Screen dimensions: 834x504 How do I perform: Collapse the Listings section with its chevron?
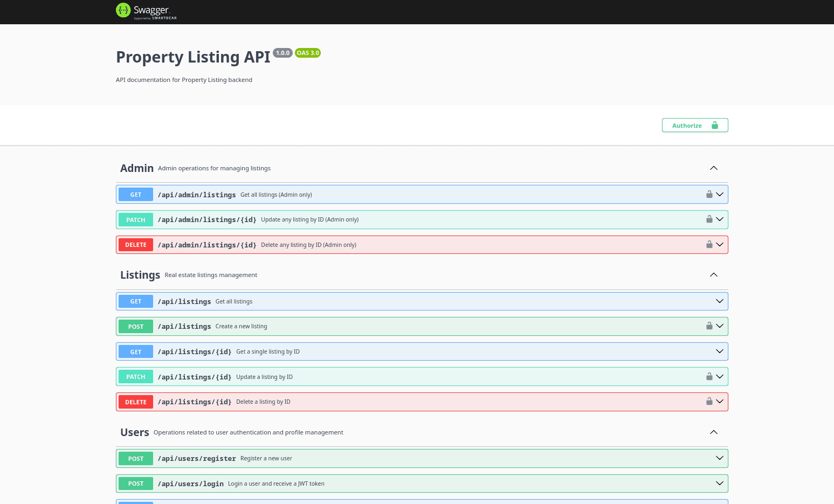[714, 275]
